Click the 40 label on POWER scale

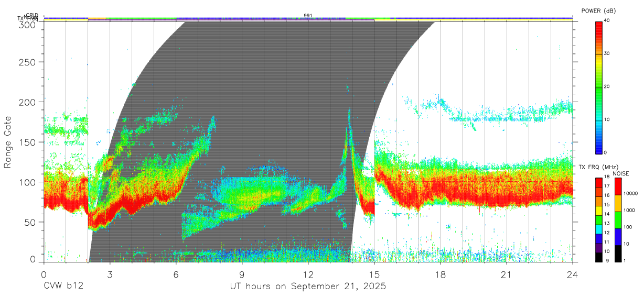click(607, 20)
